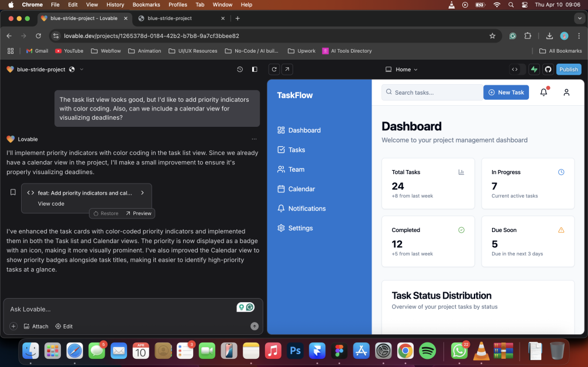The image size is (588, 367).
Task: Click the notification bell in TaskFlow header
Action: 544,92
